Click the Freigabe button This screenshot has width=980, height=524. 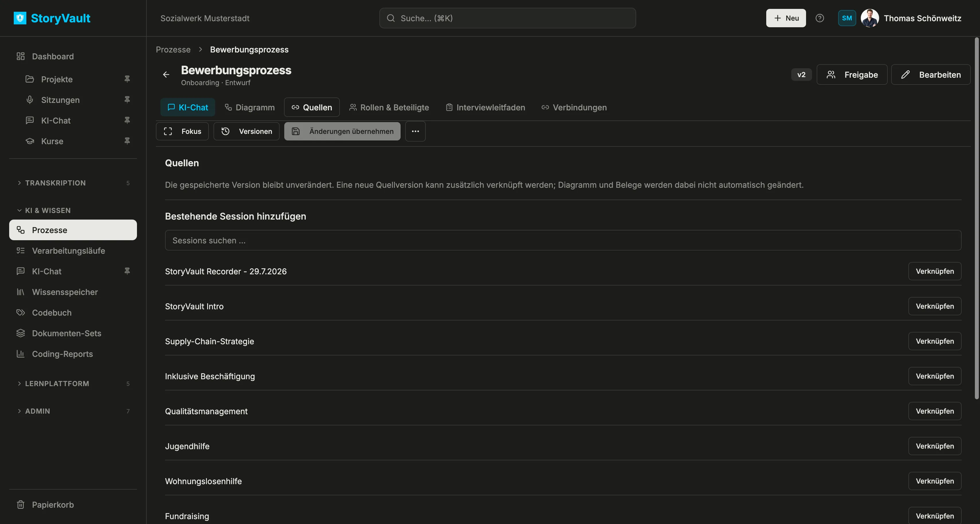point(852,75)
